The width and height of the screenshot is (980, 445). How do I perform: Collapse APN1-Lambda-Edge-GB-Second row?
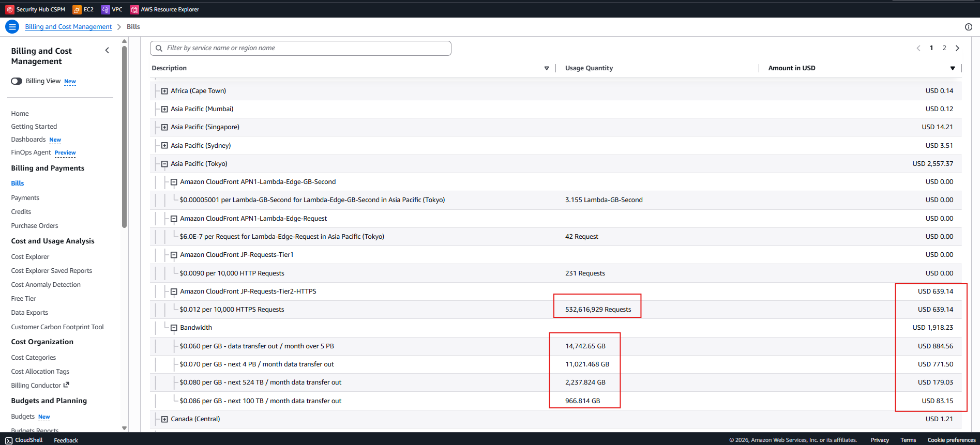click(x=174, y=182)
